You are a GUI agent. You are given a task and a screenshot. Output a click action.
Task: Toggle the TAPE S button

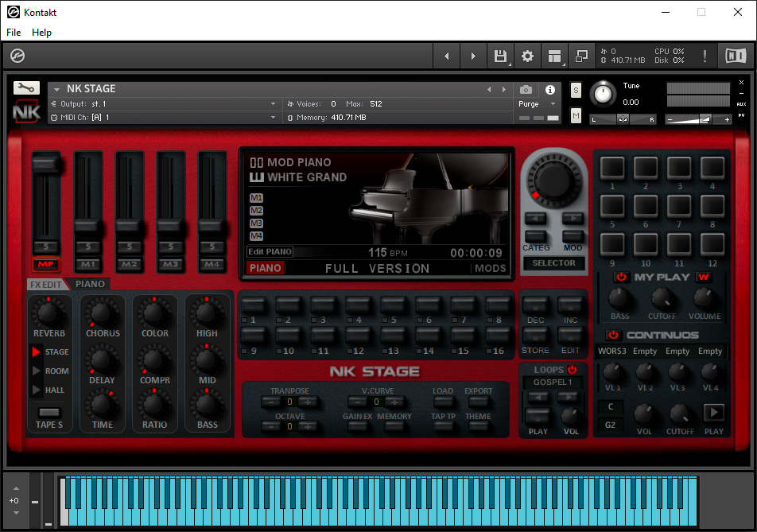tap(49, 412)
